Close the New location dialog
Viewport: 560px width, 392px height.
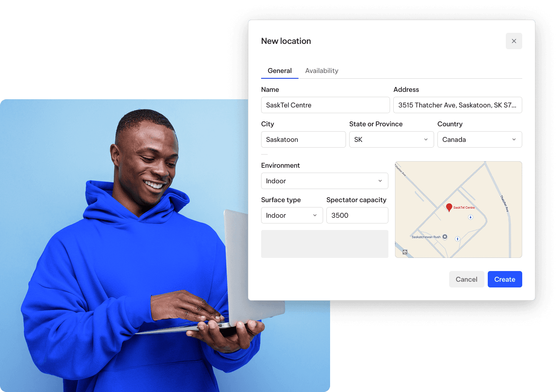(514, 41)
